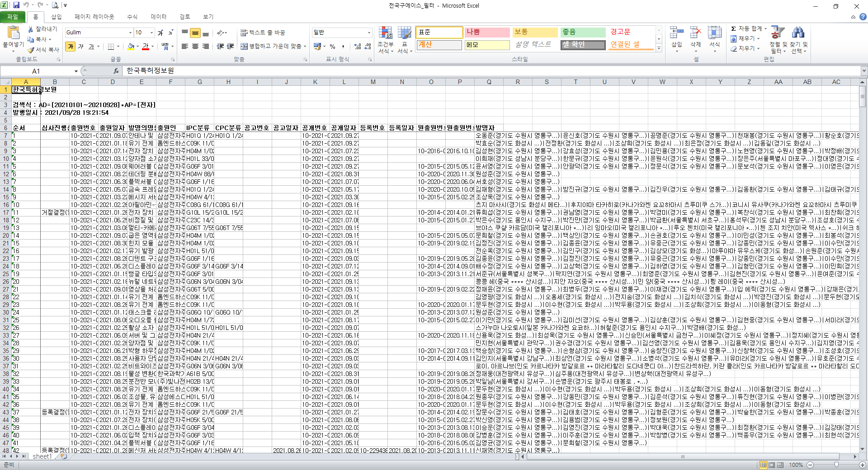Redo the last undone action

40,5
